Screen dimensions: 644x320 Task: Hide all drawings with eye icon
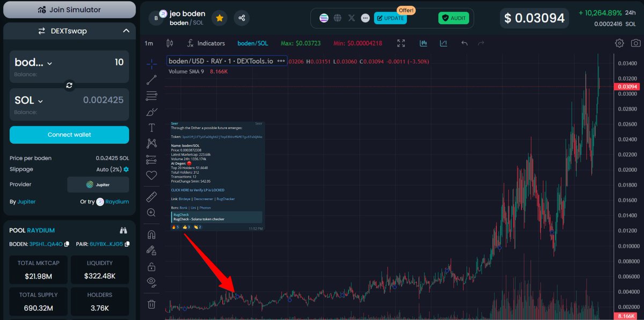(x=151, y=282)
